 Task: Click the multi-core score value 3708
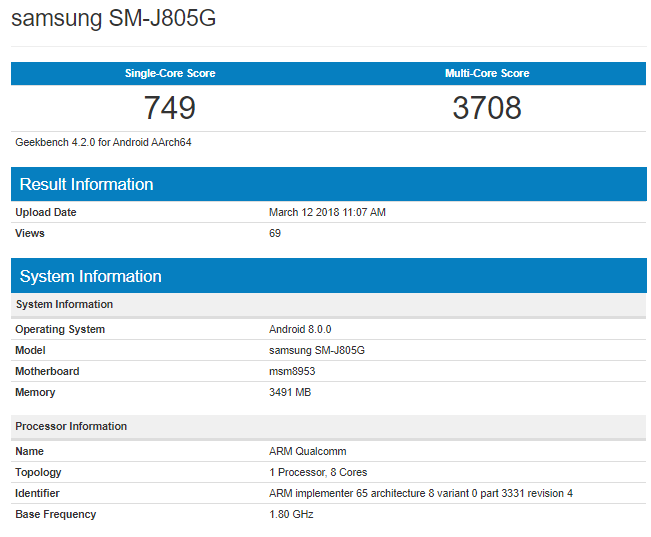click(487, 108)
